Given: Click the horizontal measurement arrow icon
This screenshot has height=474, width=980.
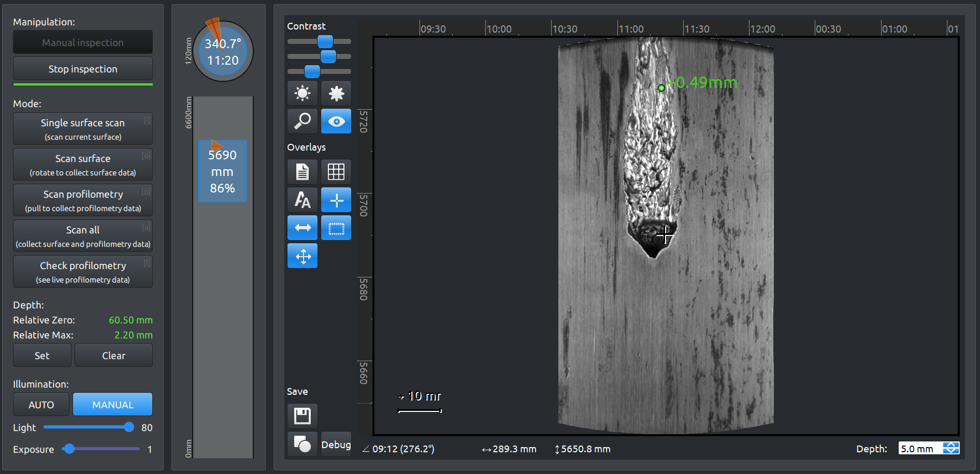Looking at the screenshot, I should point(302,228).
